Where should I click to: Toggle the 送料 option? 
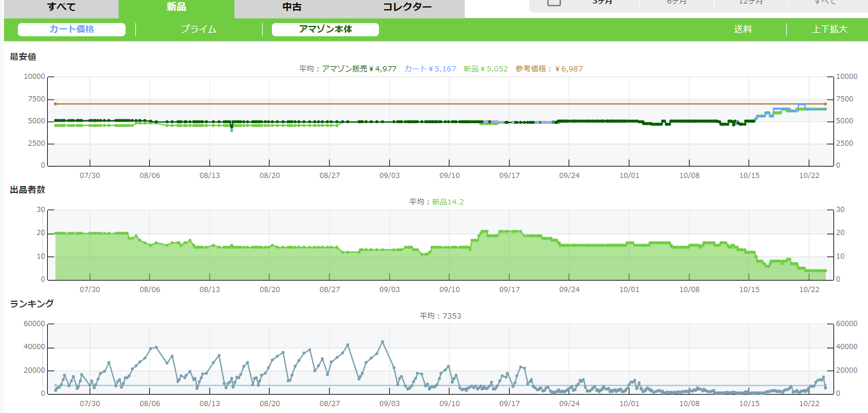[742, 29]
